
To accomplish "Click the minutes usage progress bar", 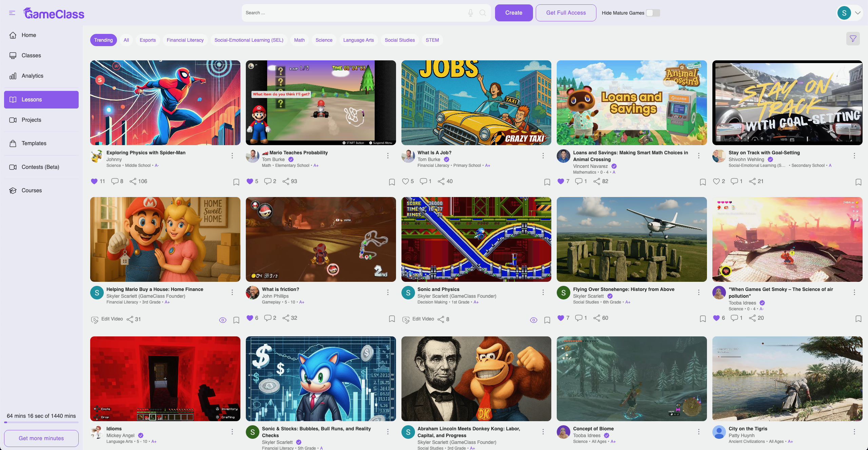I will click(41, 423).
